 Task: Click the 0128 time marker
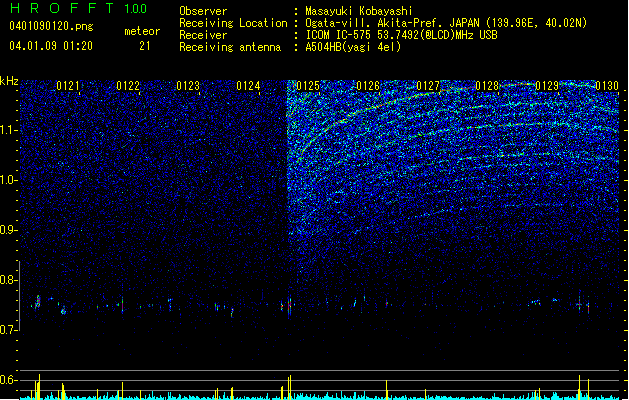pos(487,86)
